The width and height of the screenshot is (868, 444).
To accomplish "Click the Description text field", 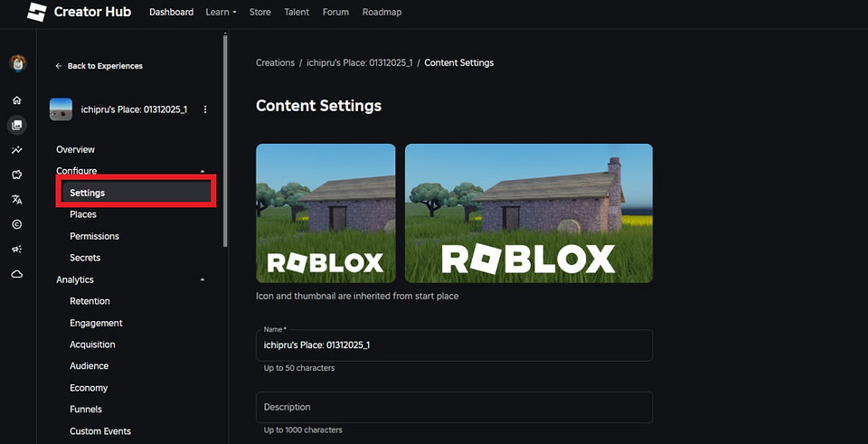I will [x=454, y=407].
